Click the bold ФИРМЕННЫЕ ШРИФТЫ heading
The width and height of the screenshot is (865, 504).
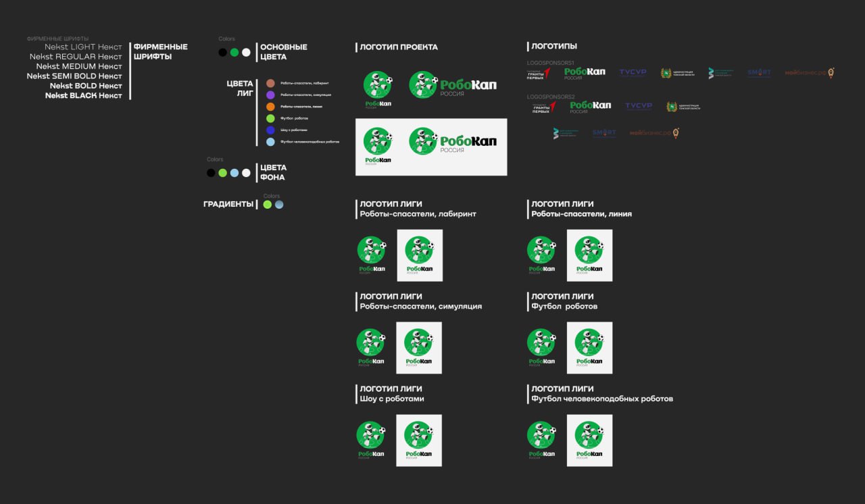161,52
